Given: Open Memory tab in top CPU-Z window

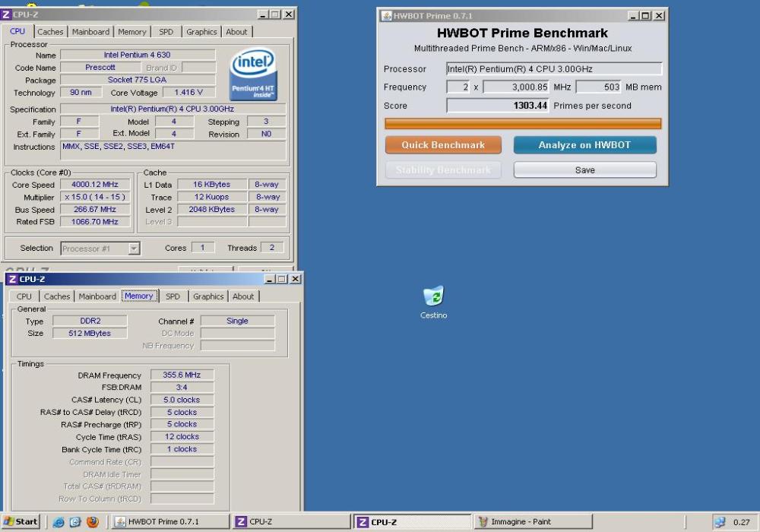Looking at the screenshot, I should pos(131,32).
